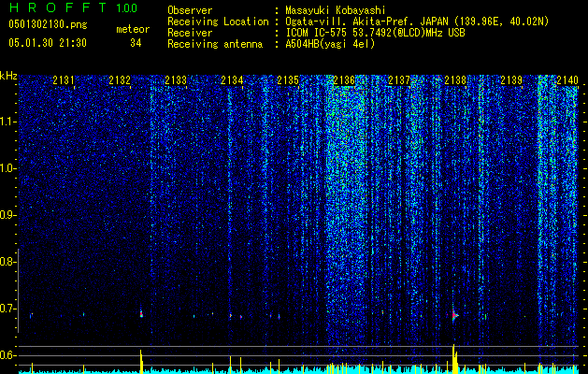Click the 'Receiver' field label

pos(190,33)
